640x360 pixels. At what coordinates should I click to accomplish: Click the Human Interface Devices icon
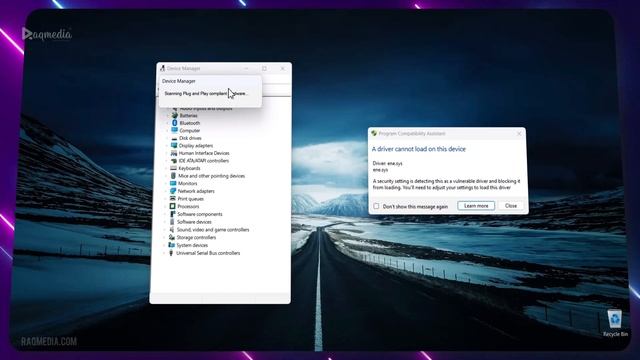174,153
